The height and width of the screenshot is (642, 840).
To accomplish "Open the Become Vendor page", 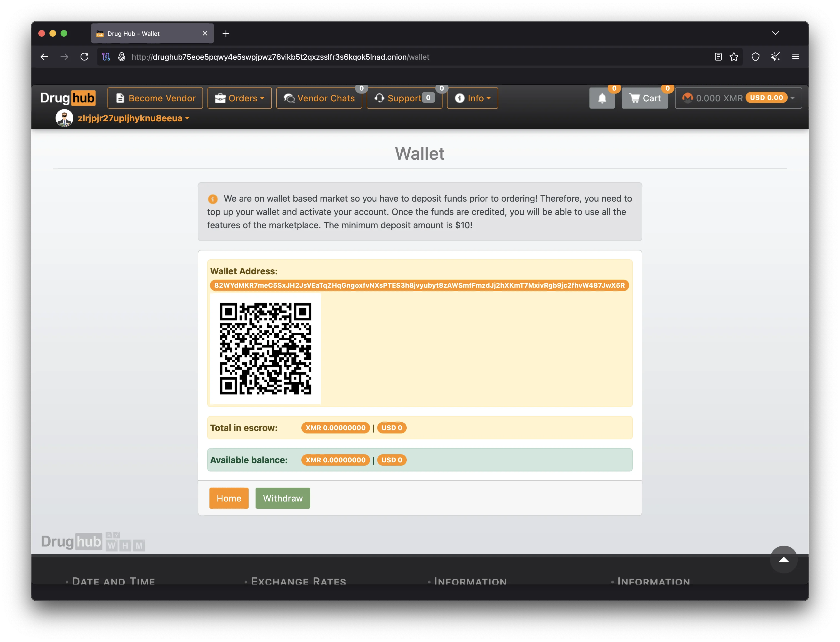I will click(155, 98).
